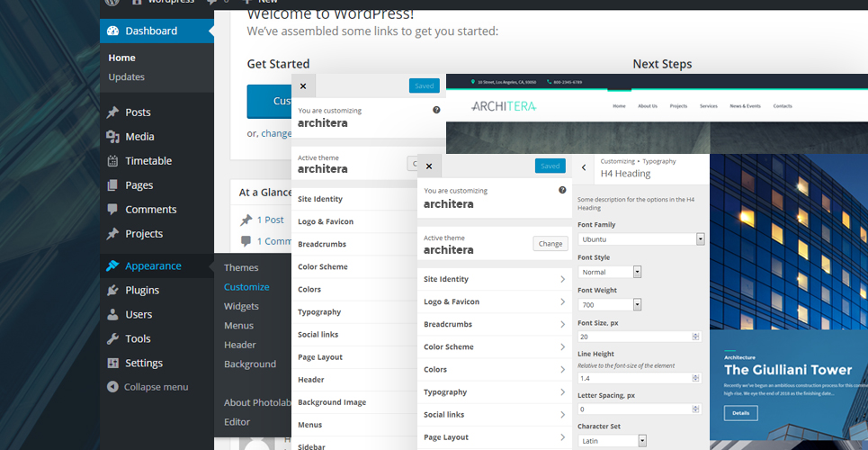Expand Color Scheme in front customizer panel
The height and width of the screenshot is (450, 868).
pos(495,346)
